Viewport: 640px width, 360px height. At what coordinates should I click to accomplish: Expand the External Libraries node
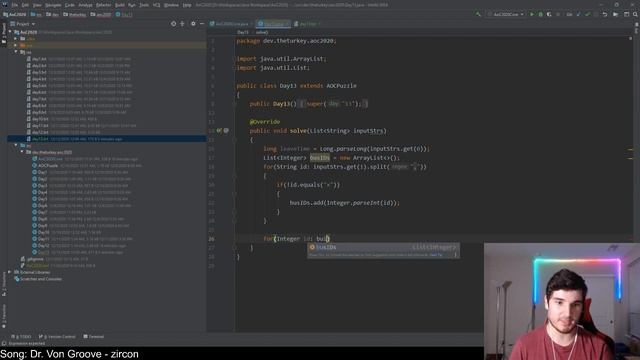(10, 272)
